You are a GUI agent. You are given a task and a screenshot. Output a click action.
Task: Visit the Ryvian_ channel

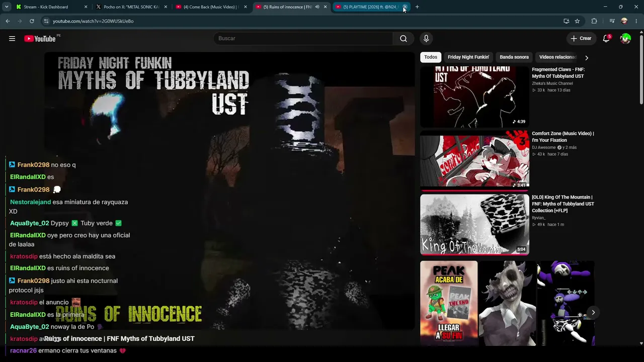click(538, 218)
